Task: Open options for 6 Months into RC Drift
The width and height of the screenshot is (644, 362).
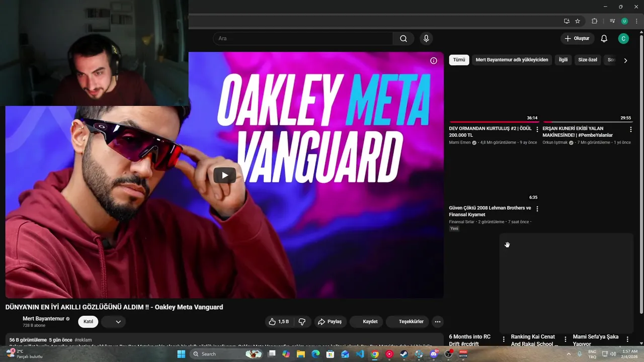Action: tap(504, 339)
